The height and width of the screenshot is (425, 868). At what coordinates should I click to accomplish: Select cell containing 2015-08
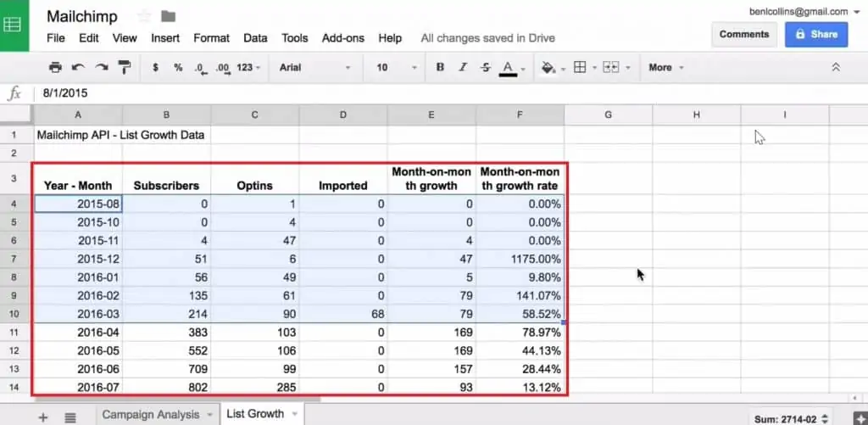pos(78,204)
